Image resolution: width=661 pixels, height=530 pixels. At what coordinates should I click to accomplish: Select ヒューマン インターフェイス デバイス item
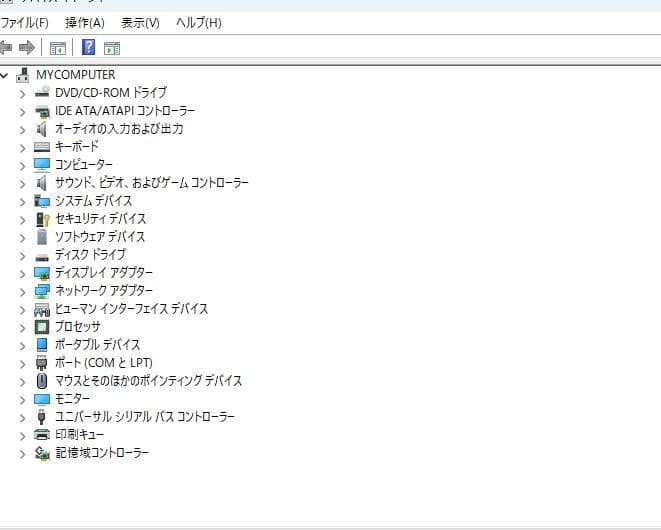[132, 309]
